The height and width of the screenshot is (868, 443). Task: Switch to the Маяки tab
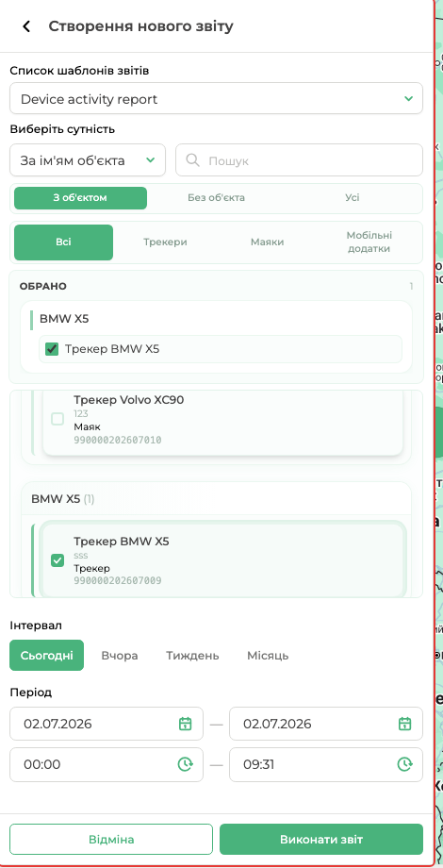click(267, 242)
